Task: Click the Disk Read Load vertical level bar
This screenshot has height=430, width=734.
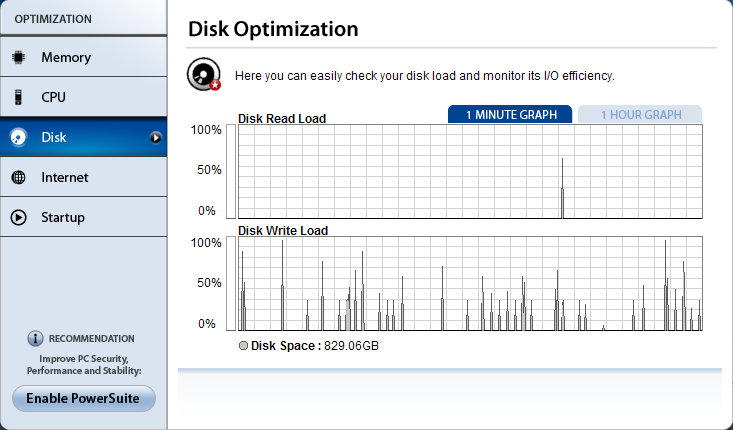Action: (231, 171)
